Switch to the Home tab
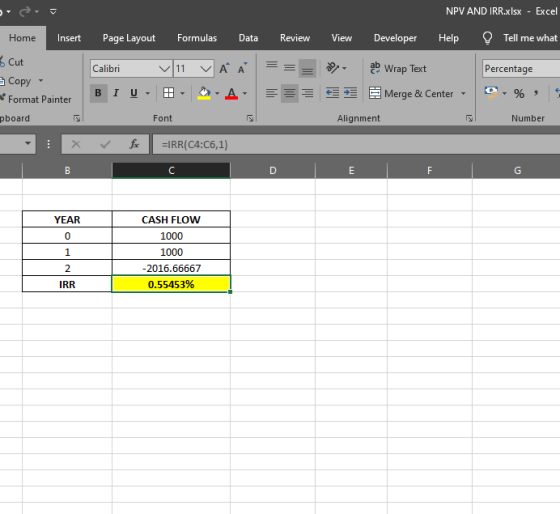The height and width of the screenshot is (514, 560). tap(22, 38)
